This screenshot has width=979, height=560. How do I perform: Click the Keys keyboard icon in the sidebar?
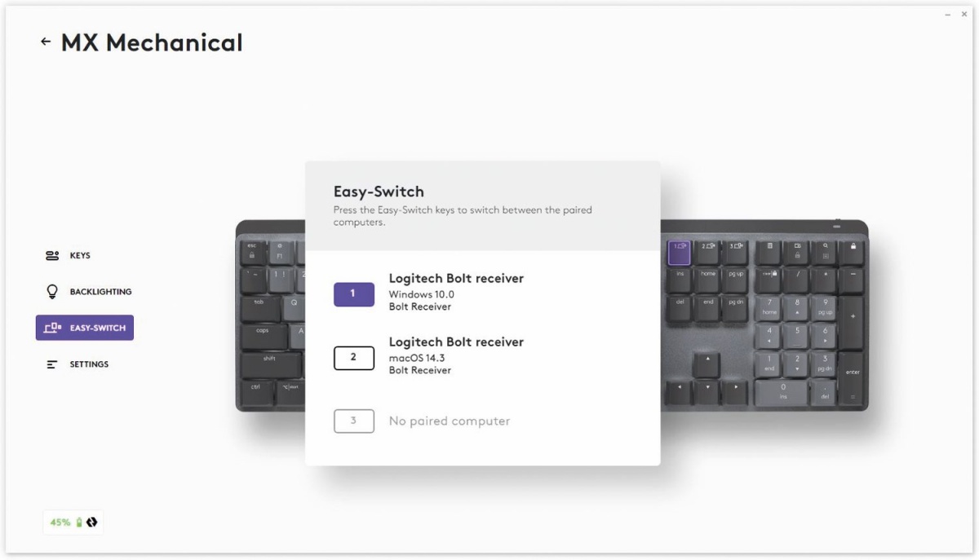pos(52,255)
